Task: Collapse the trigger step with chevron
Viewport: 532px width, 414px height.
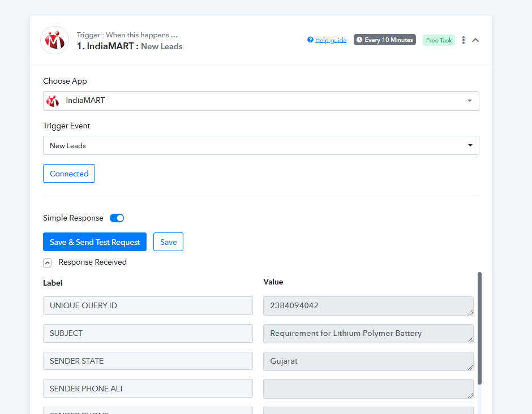Action: pyautogui.click(x=475, y=40)
